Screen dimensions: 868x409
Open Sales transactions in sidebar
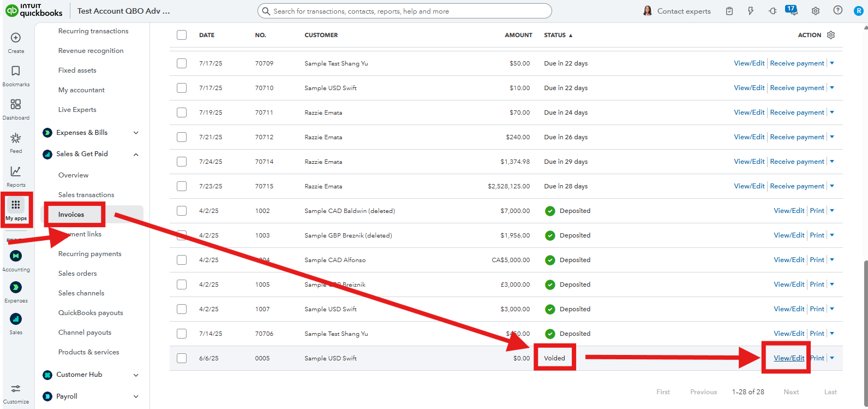pyautogui.click(x=86, y=195)
